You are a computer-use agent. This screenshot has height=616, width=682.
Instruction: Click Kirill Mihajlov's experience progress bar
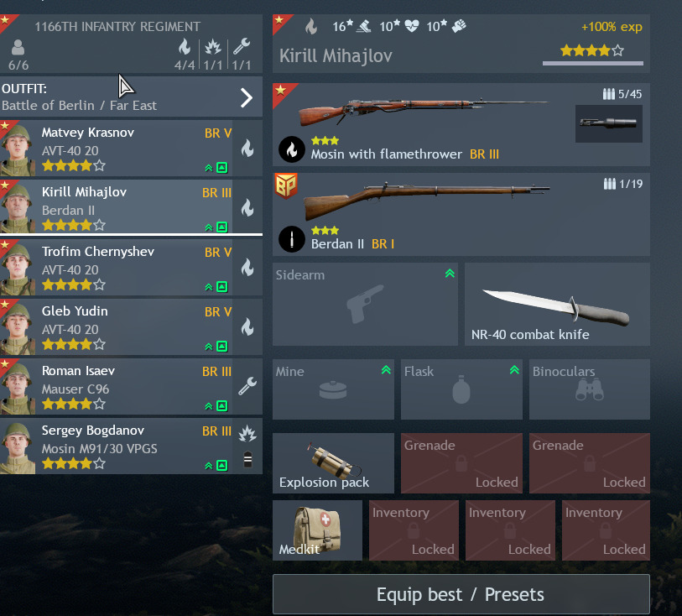pyautogui.click(x=592, y=64)
